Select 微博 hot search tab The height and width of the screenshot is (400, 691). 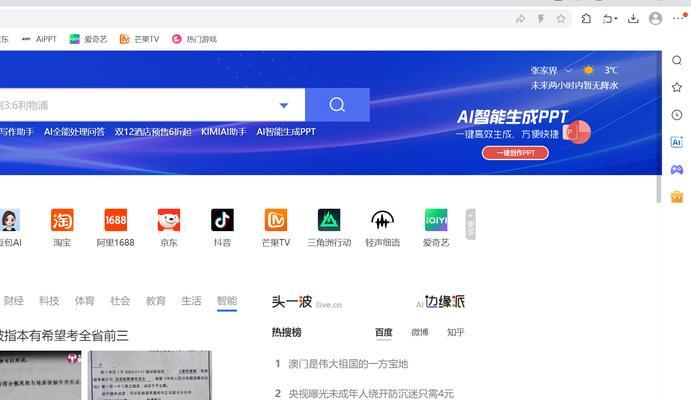(420, 332)
